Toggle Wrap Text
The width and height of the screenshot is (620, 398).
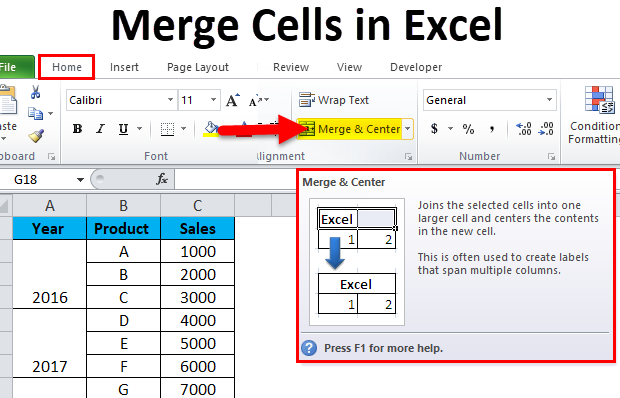(334, 100)
